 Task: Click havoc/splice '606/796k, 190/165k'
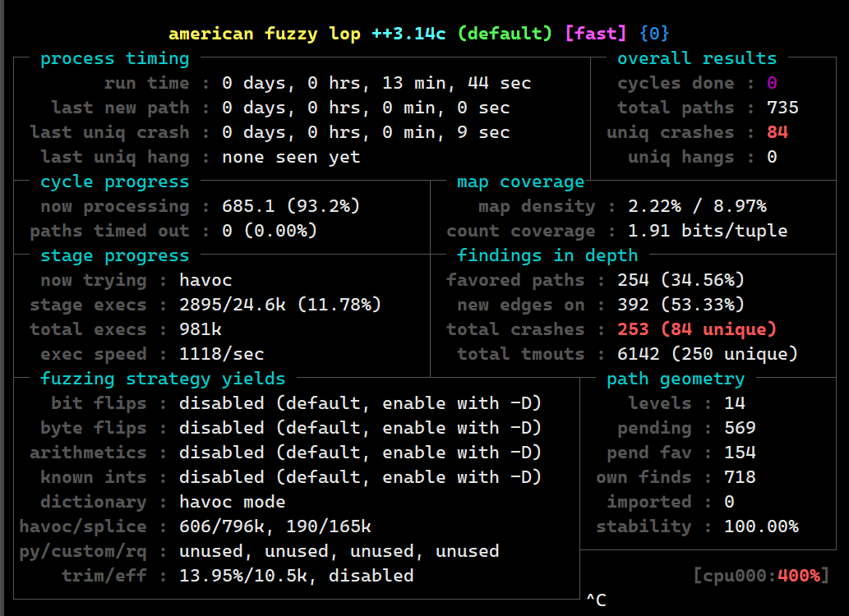point(275,526)
